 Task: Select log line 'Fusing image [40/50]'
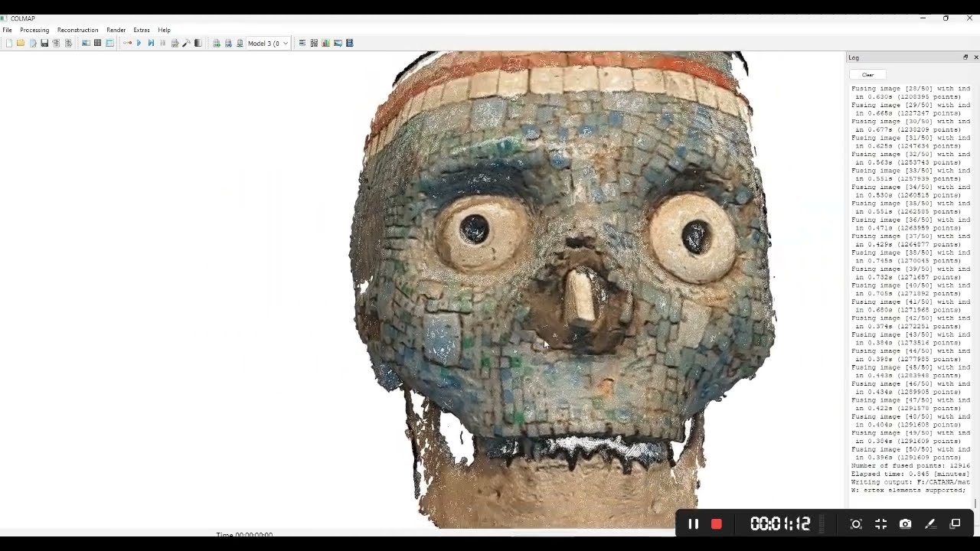tap(910, 285)
